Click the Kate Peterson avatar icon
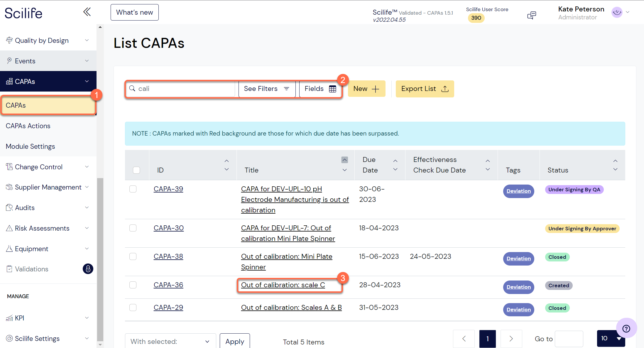644x348 pixels. 617,12
